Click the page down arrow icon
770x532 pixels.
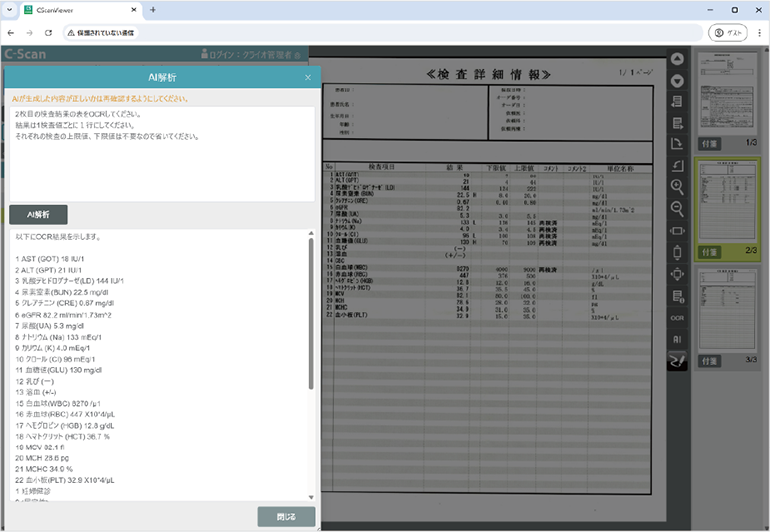coord(677,81)
